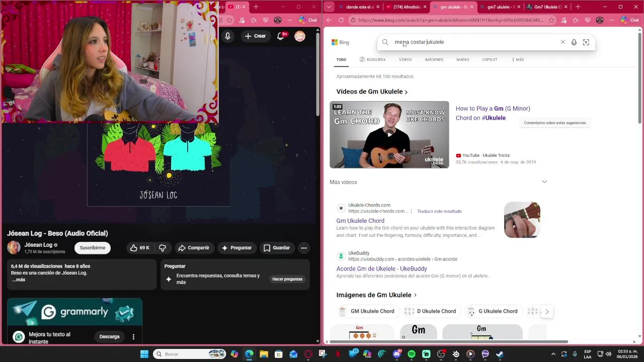644x362 pixels.
Task: Click the Bing logo
Action: click(x=340, y=42)
